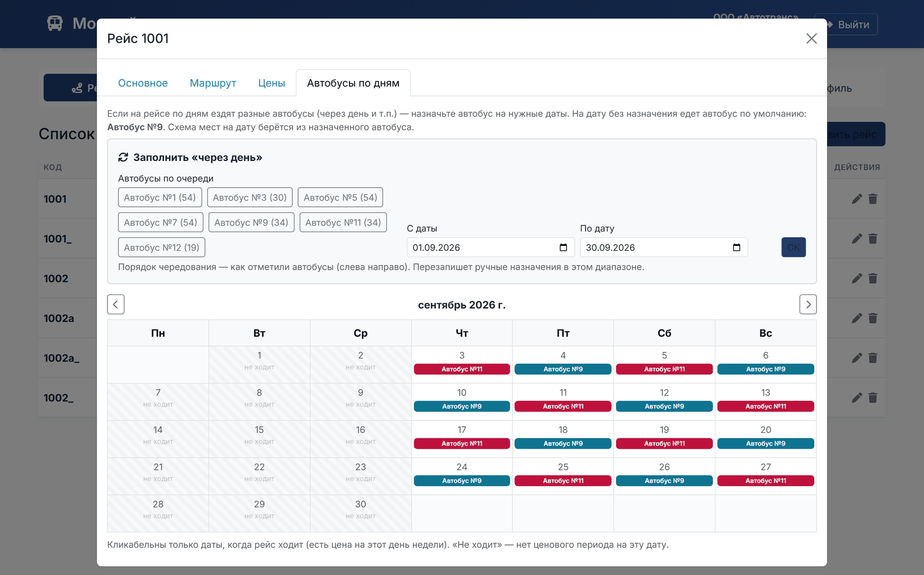This screenshot has width=924, height=575.
Task: Toggle Автобус №9 (34) in queue
Action: (251, 222)
